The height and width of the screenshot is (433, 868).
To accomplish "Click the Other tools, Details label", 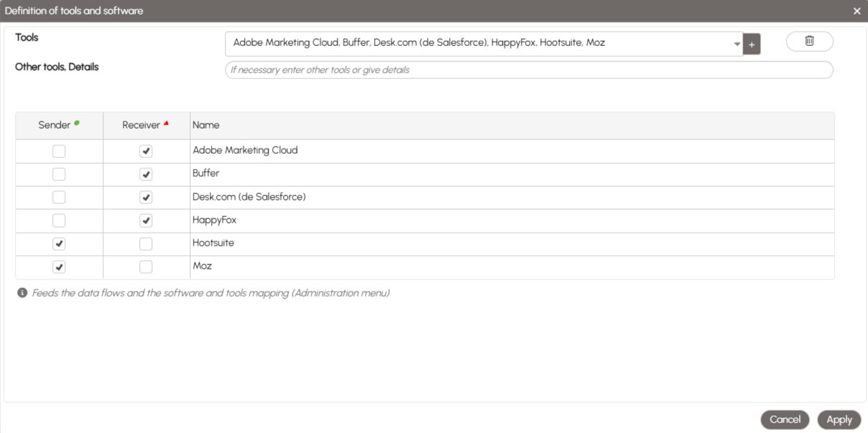I will 57,67.
